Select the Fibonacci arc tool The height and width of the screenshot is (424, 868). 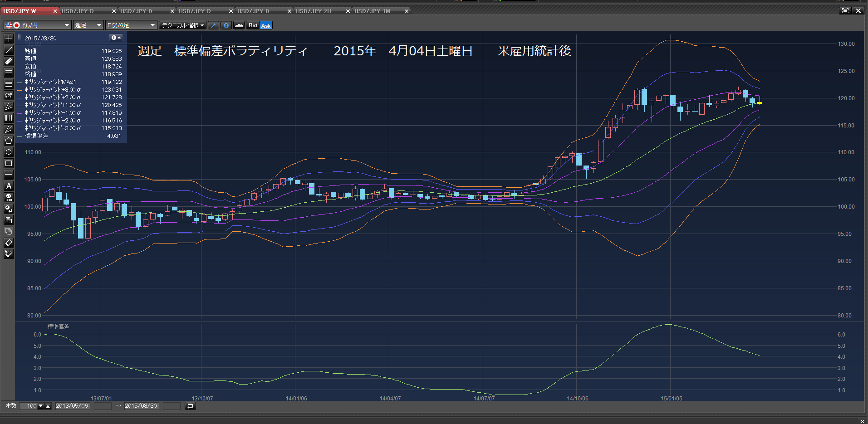(9, 95)
